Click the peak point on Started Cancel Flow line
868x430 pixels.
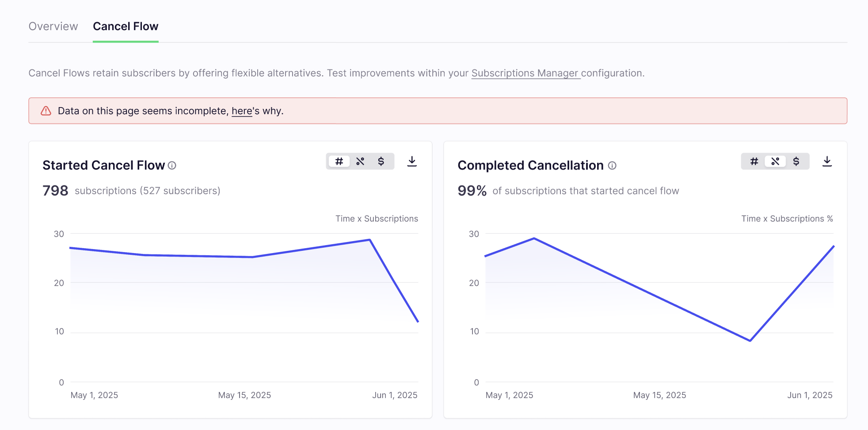pyautogui.click(x=369, y=240)
